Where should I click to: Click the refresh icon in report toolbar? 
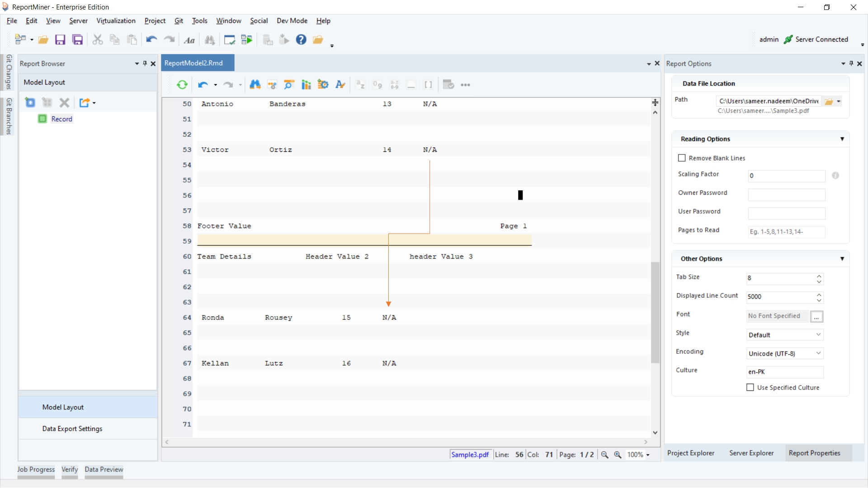pyautogui.click(x=182, y=84)
